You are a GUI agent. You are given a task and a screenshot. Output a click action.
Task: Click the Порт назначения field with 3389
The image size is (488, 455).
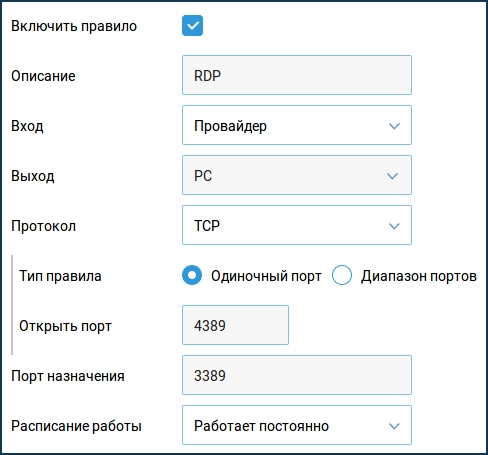pyautogui.click(x=297, y=375)
